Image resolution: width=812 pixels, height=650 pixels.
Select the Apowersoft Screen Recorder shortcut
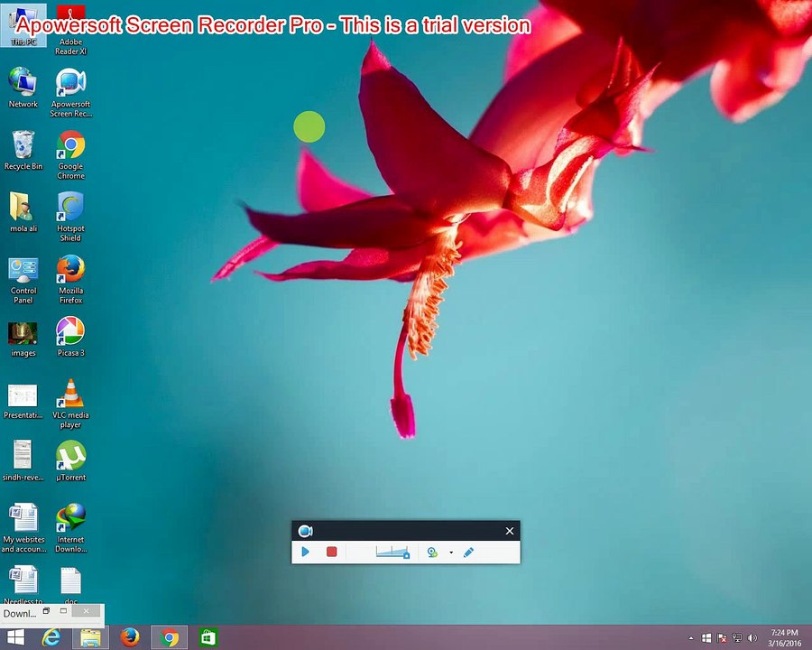[71, 92]
